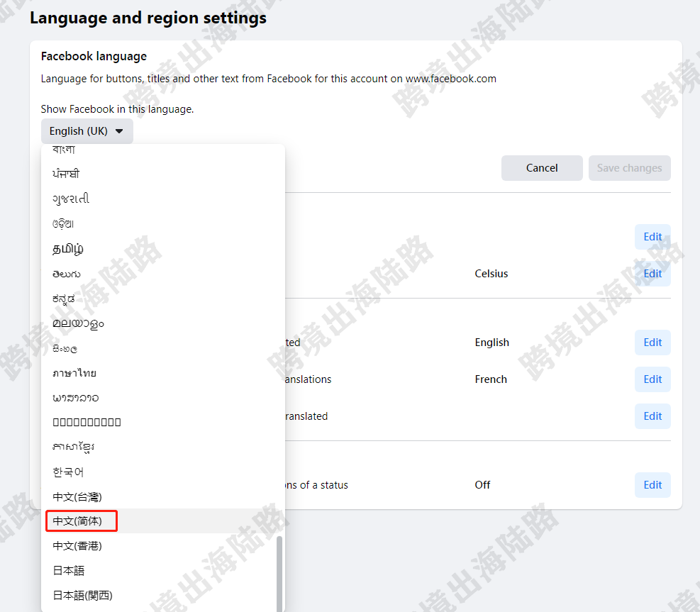This screenshot has height=612, width=700.
Task: Pick తెలుగు in the language list
Action: pos(66,273)
